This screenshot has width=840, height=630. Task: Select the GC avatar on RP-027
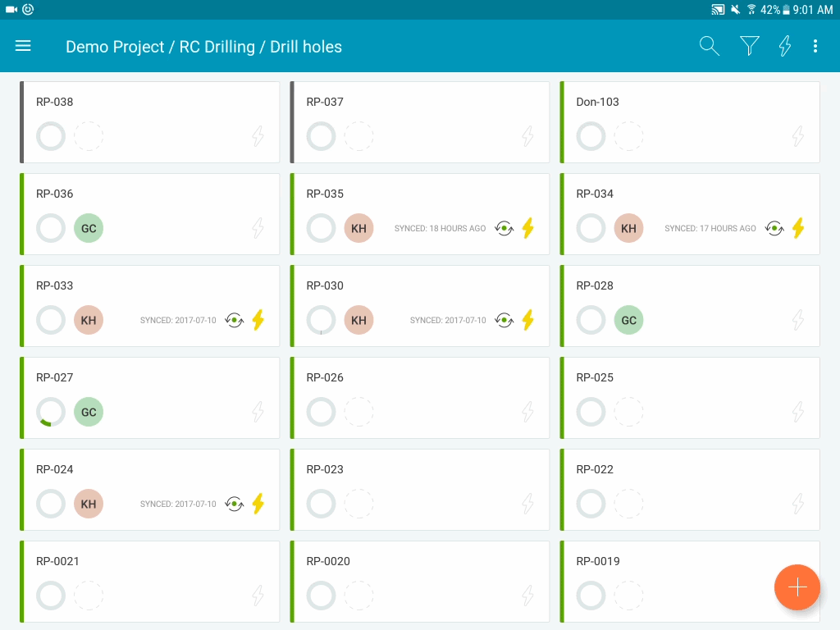click(89, 412)
